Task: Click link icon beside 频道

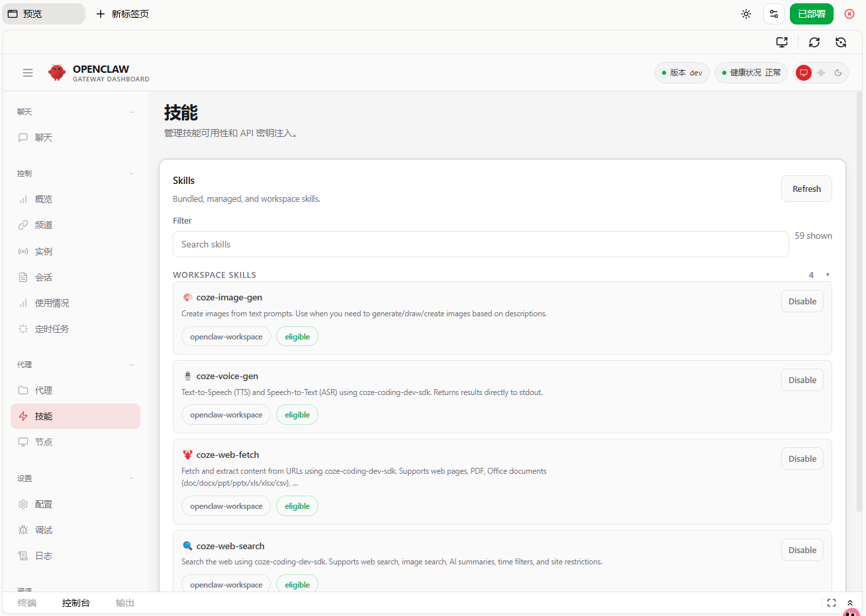Action: click(x=23, y=225)
